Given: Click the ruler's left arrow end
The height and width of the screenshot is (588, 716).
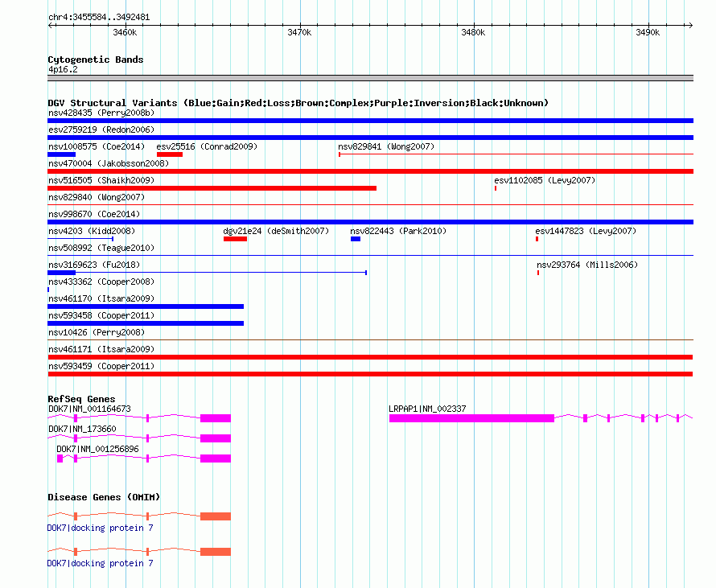Looking at the screenshot, I should 50,25.
